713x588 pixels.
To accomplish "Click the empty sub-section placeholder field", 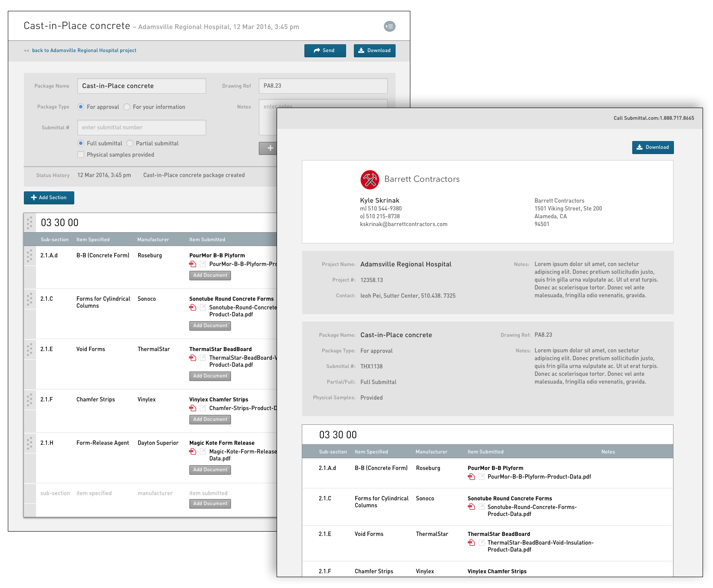I will [55, 493].
